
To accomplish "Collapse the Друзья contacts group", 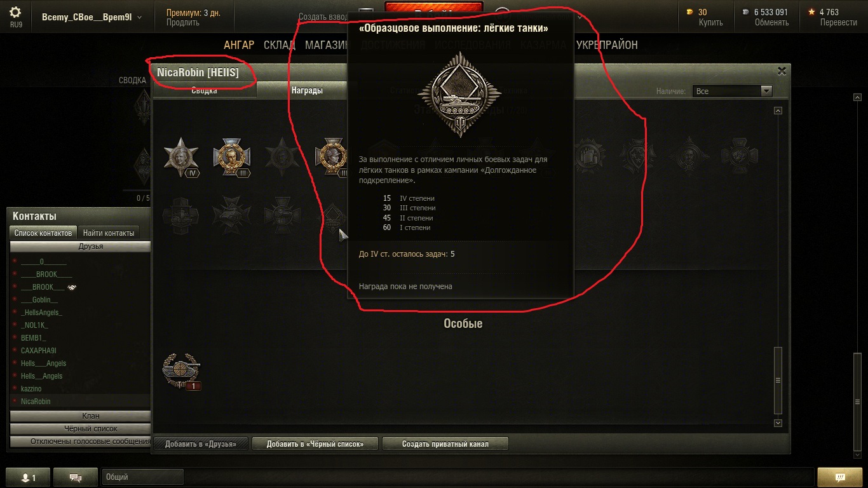I will [80, 247].
